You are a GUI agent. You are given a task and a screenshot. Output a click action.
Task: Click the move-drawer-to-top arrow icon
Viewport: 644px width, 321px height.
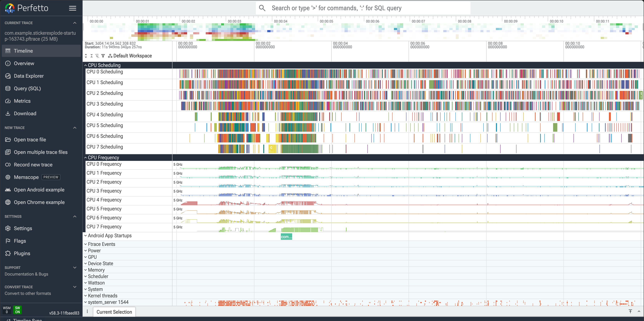tap(630, 311)
